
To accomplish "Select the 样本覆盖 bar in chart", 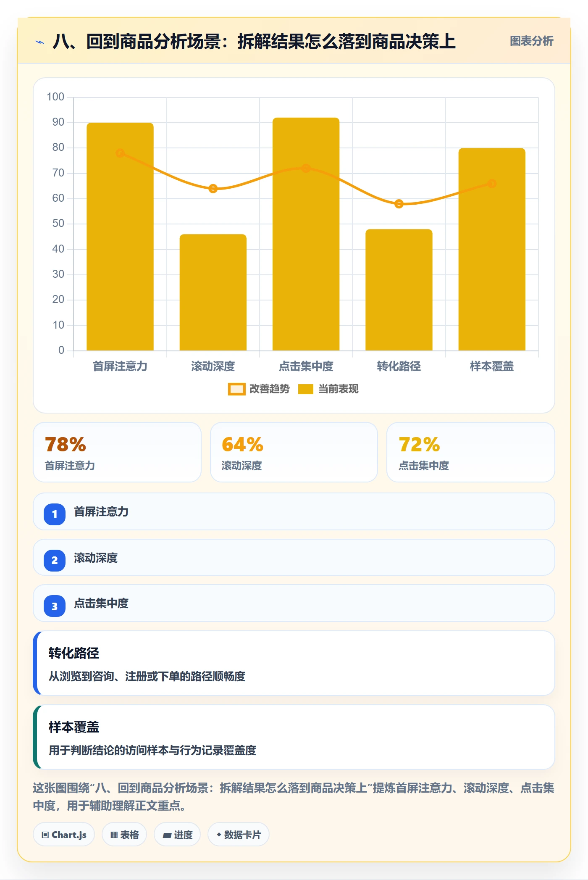I will [492, 249].
